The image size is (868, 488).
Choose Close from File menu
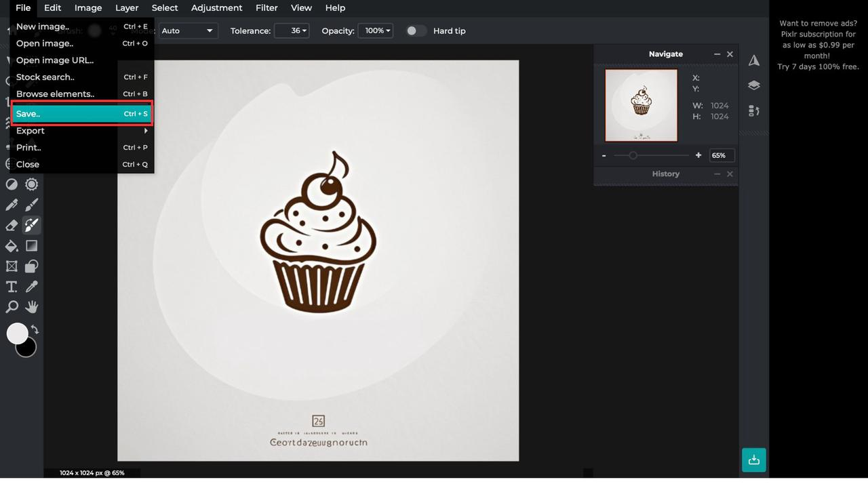82,164
